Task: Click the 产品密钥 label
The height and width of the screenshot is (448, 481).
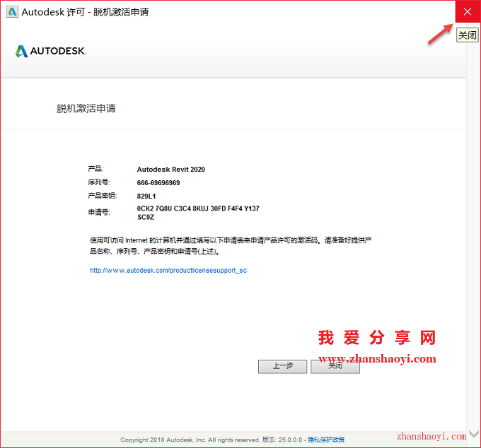Action: [x=102, y=196]
